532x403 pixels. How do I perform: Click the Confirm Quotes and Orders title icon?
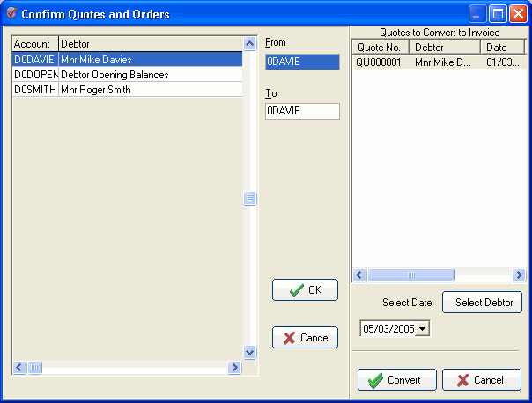(x=11, y=13)
